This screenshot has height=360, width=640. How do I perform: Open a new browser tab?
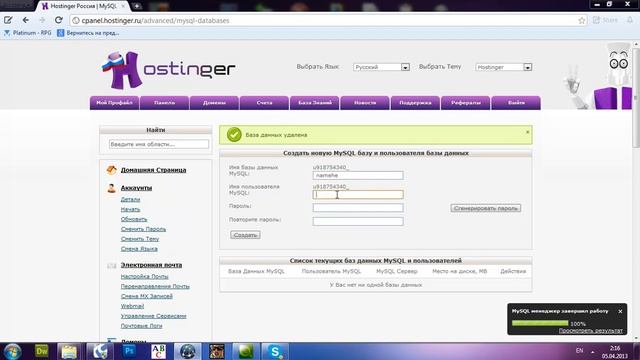(x=137, y=6)
